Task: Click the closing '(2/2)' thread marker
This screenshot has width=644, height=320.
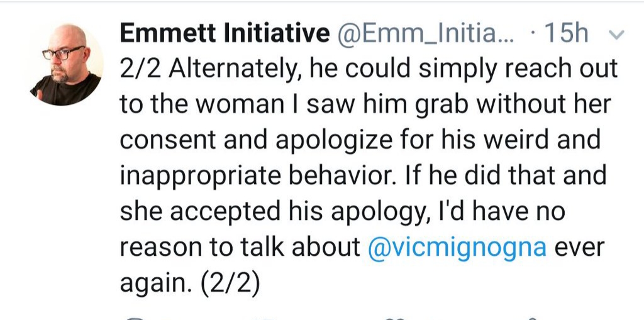Action: [230, 284]
